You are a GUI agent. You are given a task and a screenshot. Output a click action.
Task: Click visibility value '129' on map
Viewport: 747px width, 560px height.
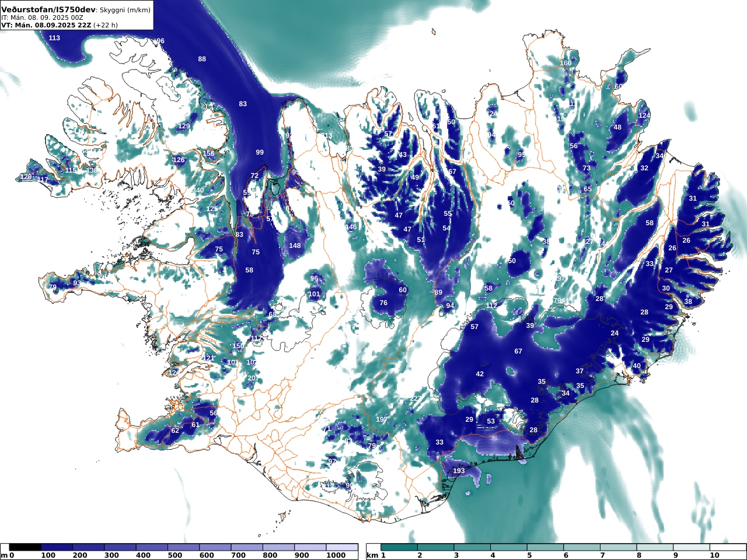coord(184,126)
